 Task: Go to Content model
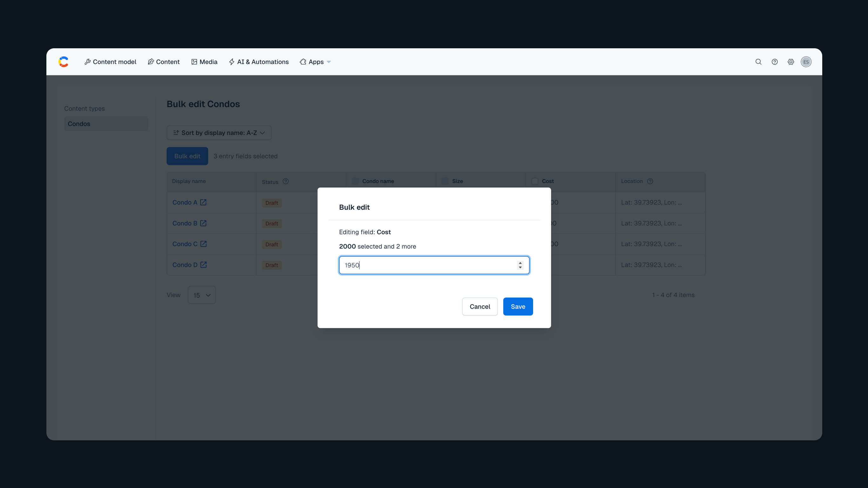coord(110,62)
